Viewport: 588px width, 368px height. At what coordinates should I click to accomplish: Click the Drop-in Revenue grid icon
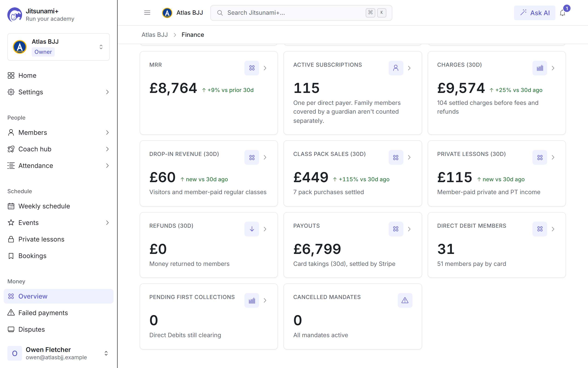252,157
